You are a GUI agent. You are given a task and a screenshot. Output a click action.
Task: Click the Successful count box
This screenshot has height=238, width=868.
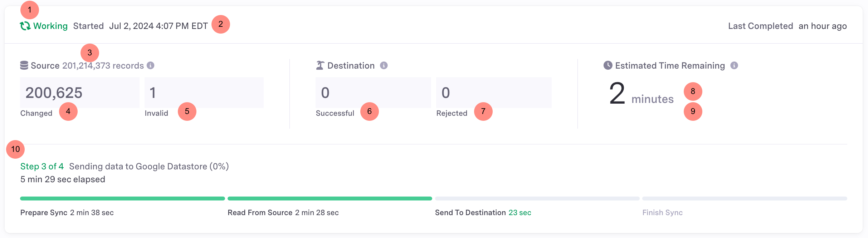click(x=373, y=93)
